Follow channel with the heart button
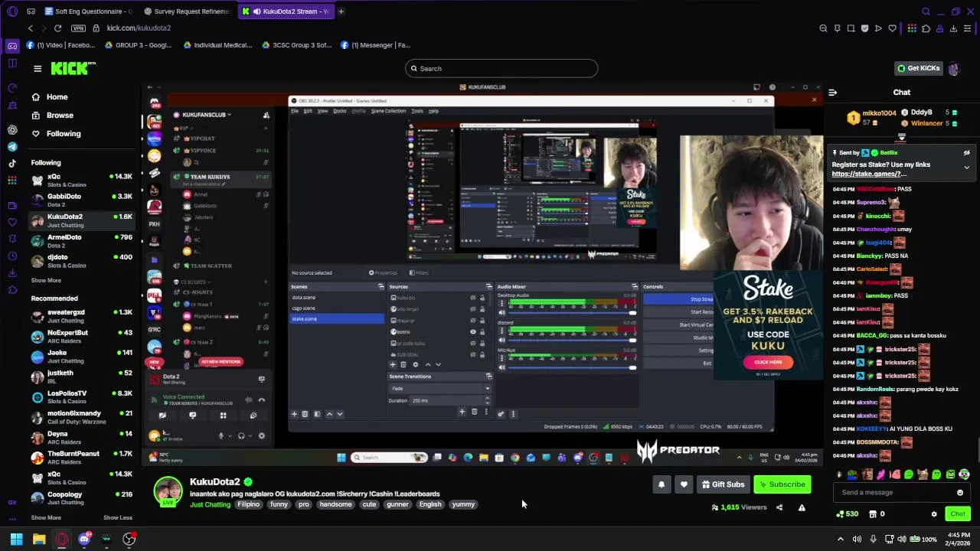 point(684,484)
